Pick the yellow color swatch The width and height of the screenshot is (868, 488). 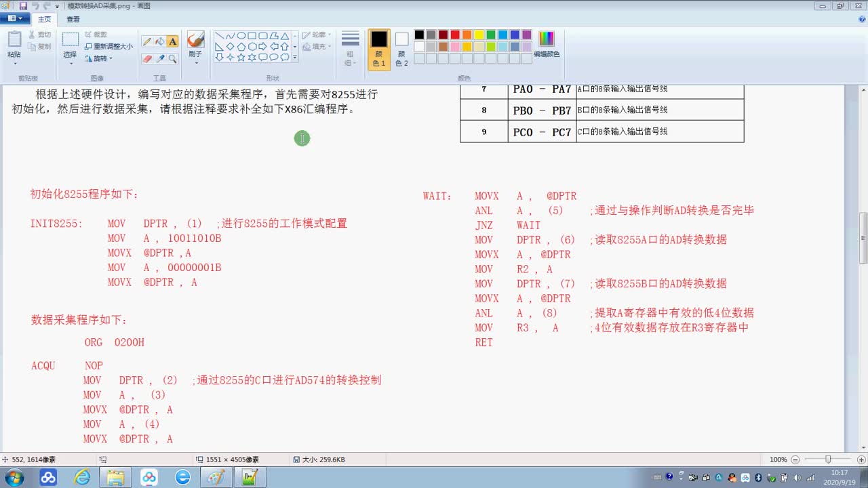[x=479, y=35]
